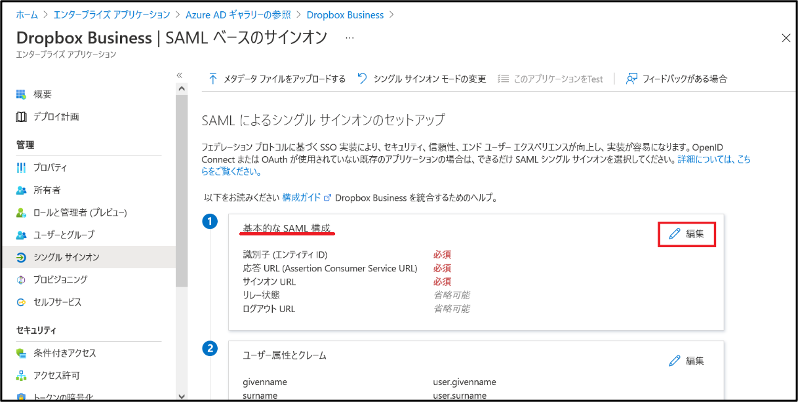
Task: Collapse the sidebar with double chevron
Action: click(180, 75)
